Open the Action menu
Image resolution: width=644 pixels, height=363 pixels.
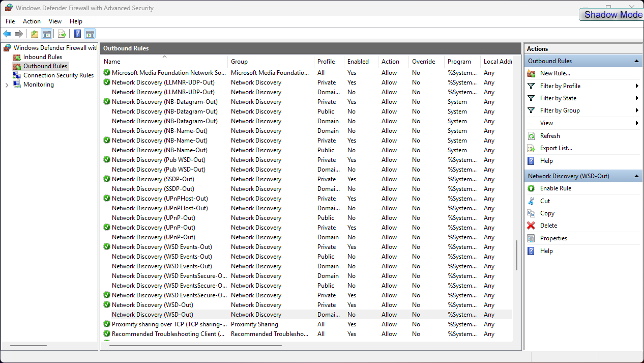32,21
